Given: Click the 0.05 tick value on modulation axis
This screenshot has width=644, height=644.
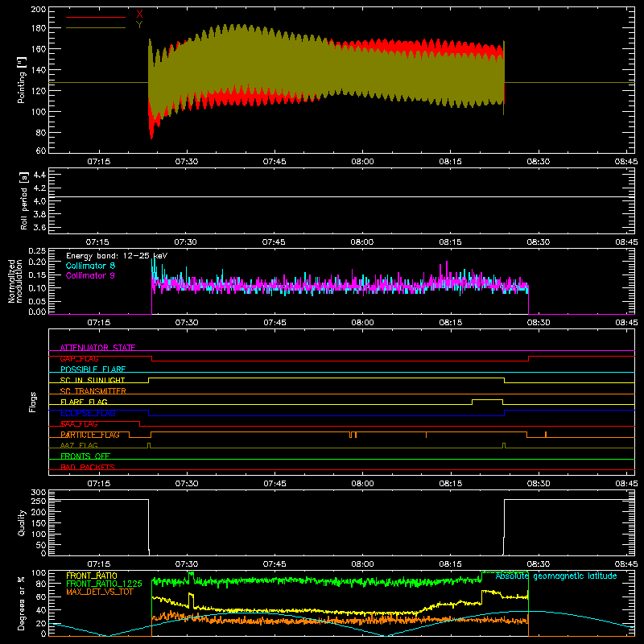Looking at the screenshot, I should click(x=37, y=301).
